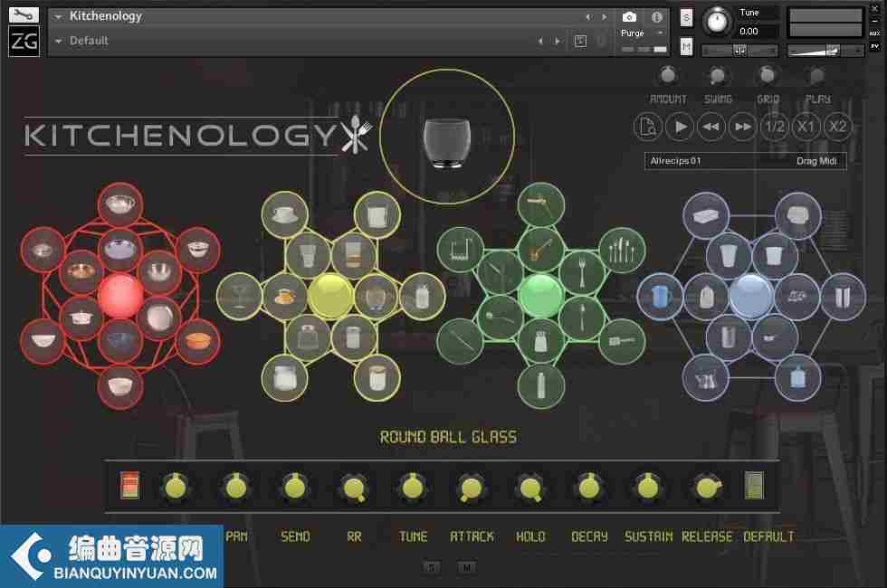Image resolution: width=887 pixels, height=588 pixels.
Task: Play the MIDI pattern
Action: pyautogui.click(x=680, y=127)
